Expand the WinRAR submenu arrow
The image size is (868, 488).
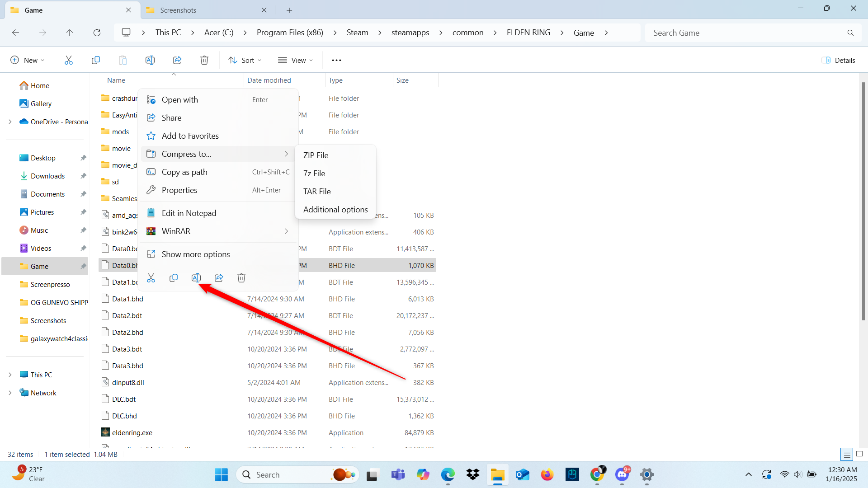287,231
